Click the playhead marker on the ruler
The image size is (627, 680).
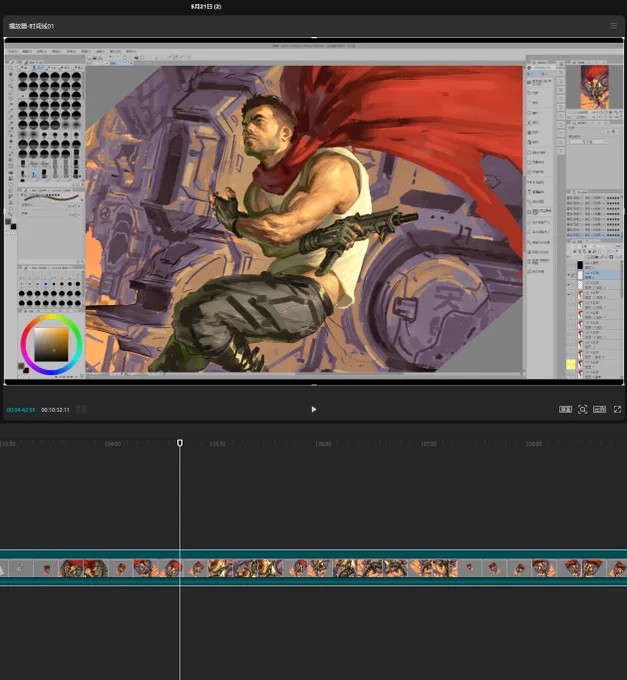click(x=180, y=443)
